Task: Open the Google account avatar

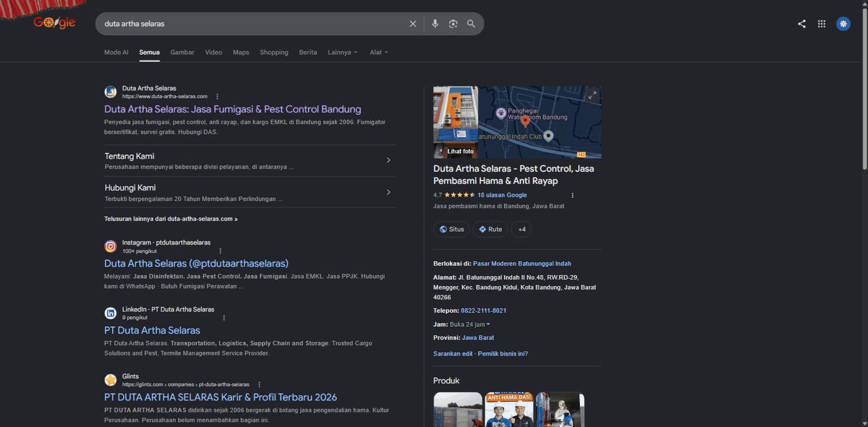Action: [843, 24]
